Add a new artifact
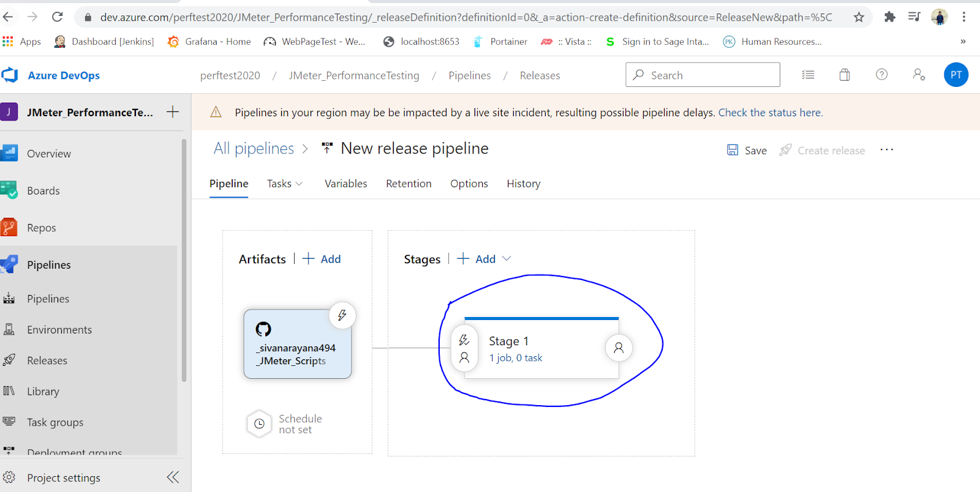The height and width of the screenshot is (492, 980). tap(322, 259)
